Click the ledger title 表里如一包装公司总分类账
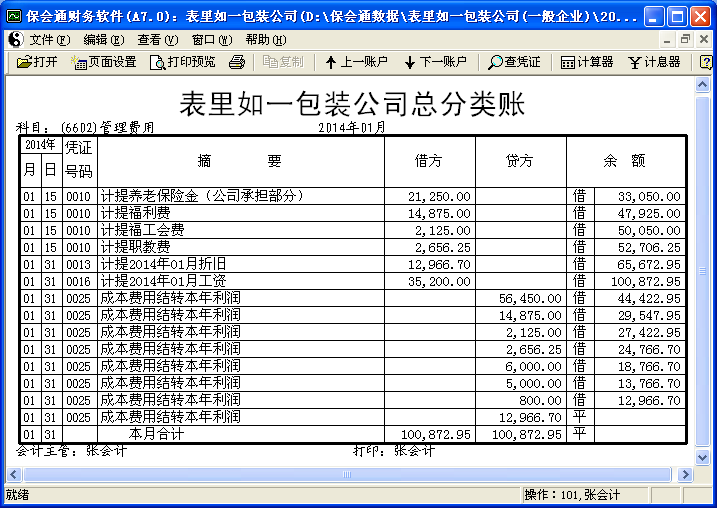 [352, 103]
